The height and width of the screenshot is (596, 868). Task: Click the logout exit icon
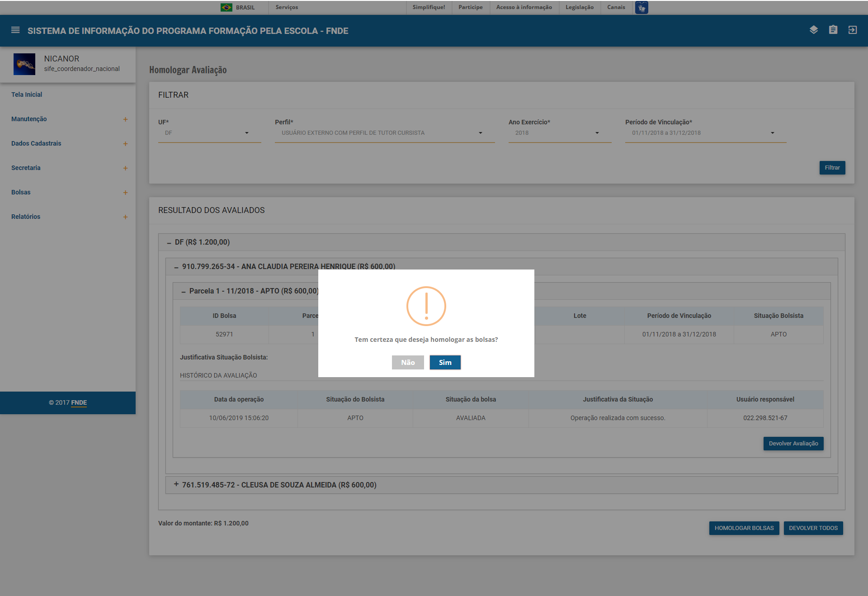(x=853, y=30)
